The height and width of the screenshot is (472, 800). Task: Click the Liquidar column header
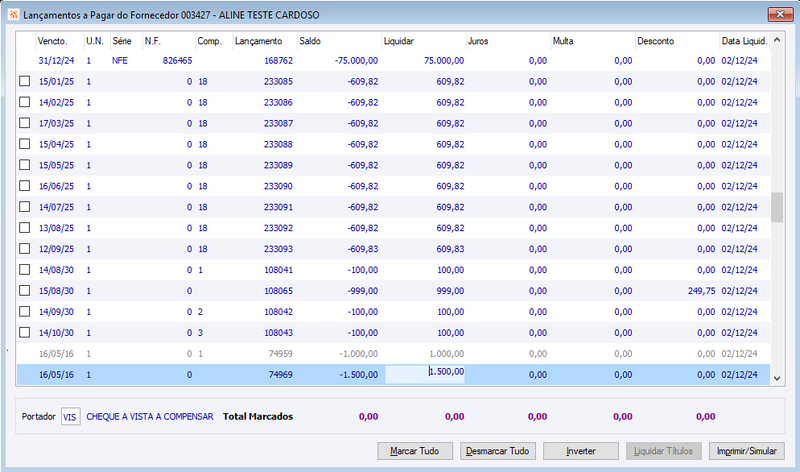click(399, 41)
